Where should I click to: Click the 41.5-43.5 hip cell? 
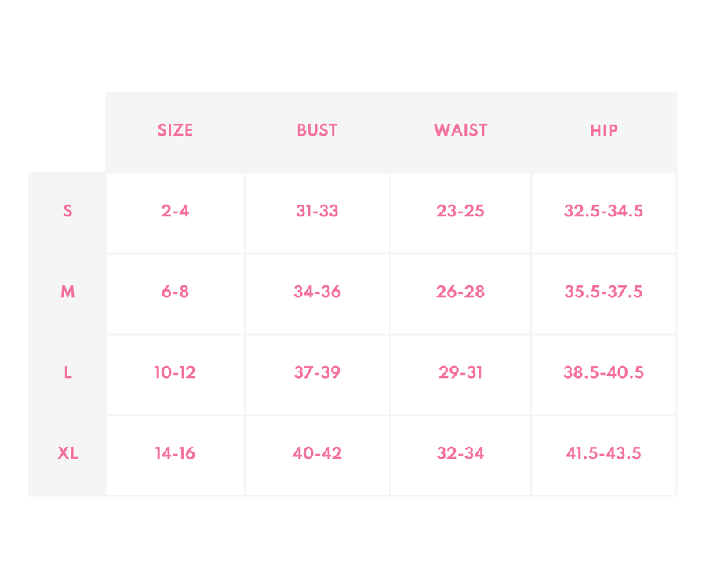pos(603,453)
